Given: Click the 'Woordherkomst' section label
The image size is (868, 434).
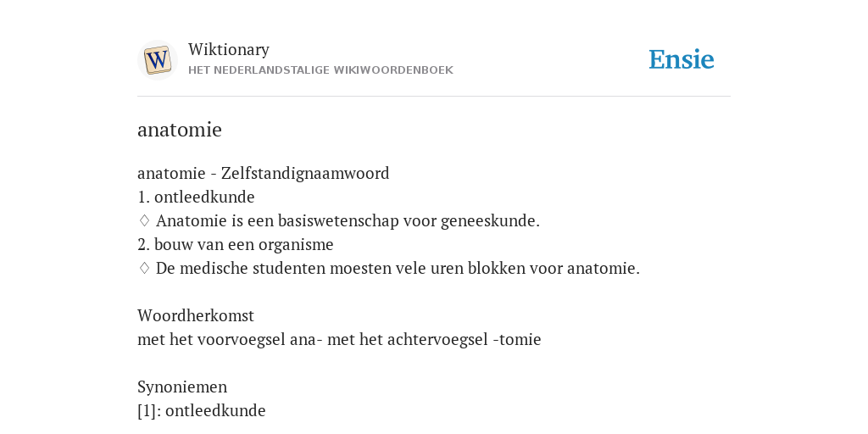Looking at the screenshot, I should [x=196, y=315].
